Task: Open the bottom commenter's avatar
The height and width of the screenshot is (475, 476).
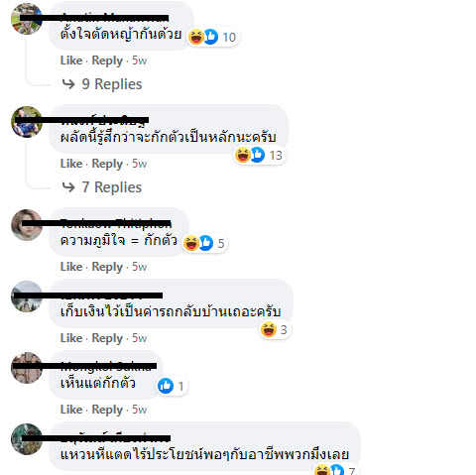Action: 27,439
